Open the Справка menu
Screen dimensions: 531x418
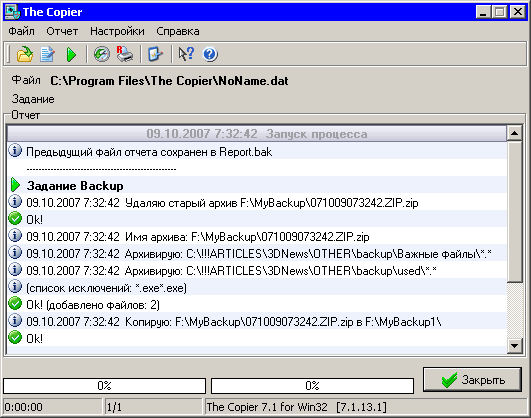[178, 31]
